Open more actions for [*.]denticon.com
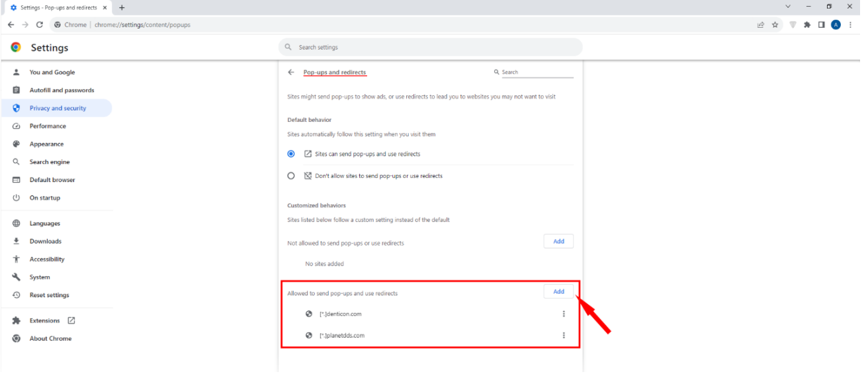The image size is (868, 376). pyautogui.click(x=564, y=314)
